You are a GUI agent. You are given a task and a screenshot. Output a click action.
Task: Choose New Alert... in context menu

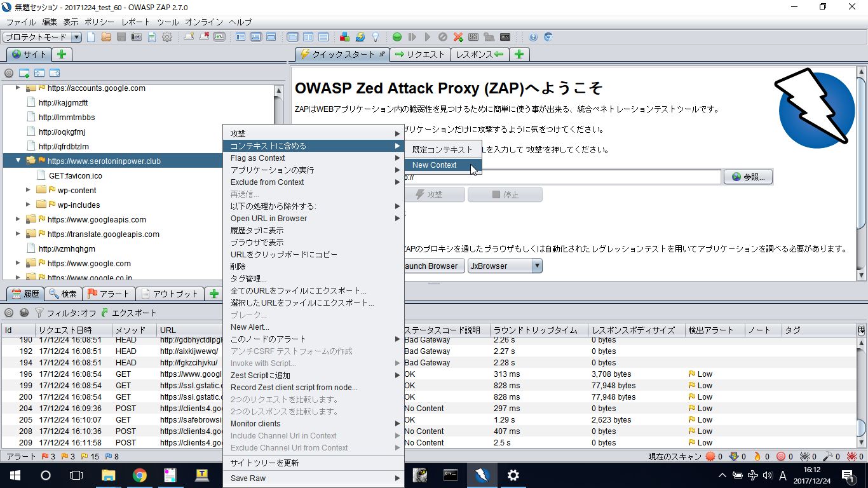point(314,327)
